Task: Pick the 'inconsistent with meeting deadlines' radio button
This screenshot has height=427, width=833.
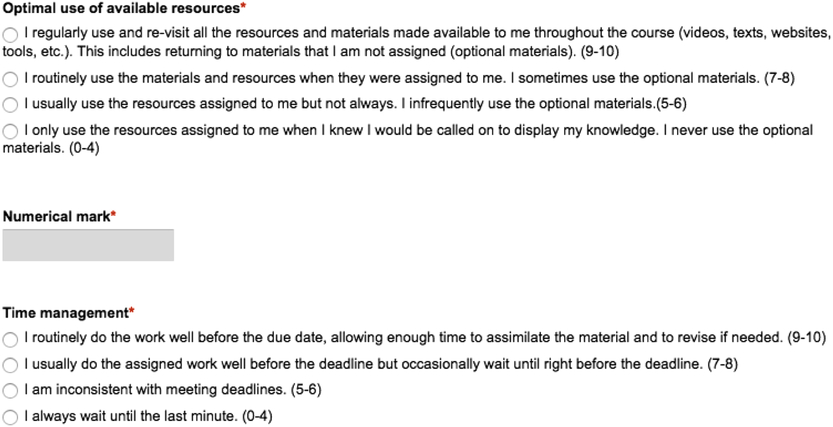Action: point(10,391)
